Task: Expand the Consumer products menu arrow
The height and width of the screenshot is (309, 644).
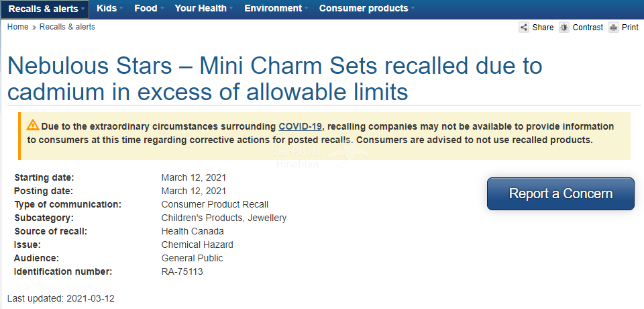Action: (413, 8)
